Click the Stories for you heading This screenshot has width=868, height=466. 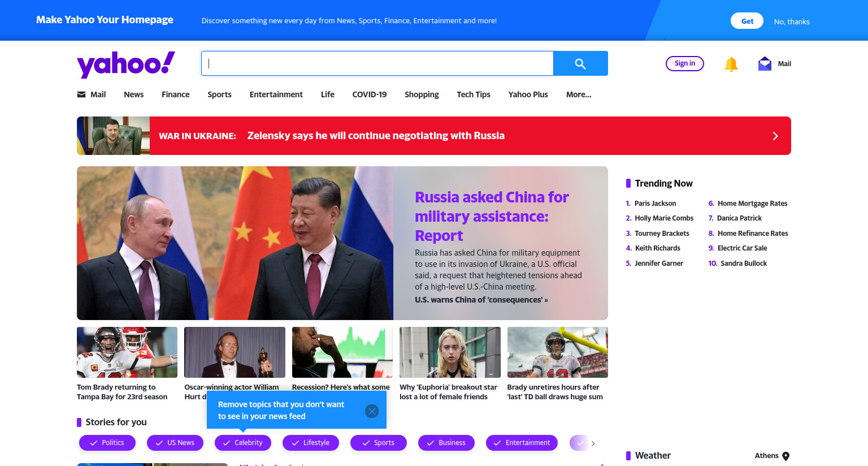(x=116, y=422)
